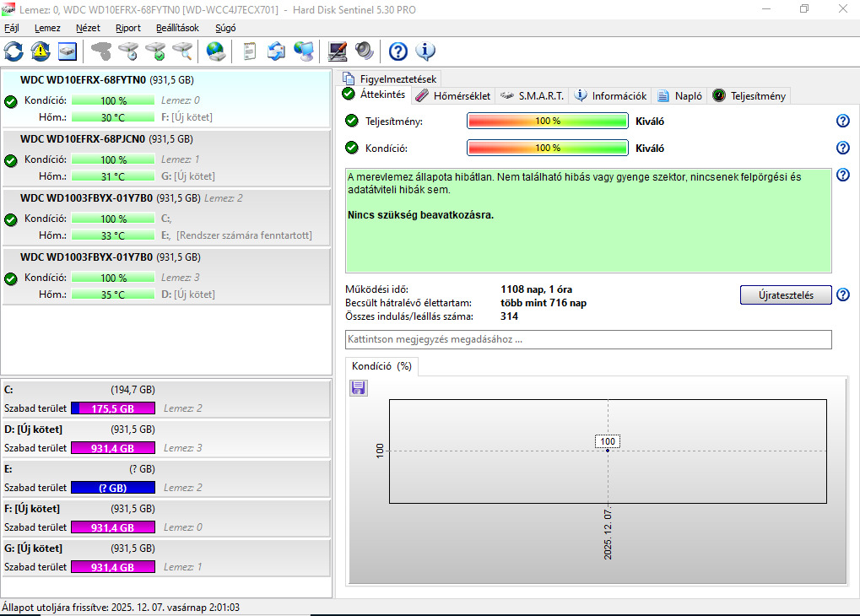Click the disk with clock toolbar icon

point(128,51)
